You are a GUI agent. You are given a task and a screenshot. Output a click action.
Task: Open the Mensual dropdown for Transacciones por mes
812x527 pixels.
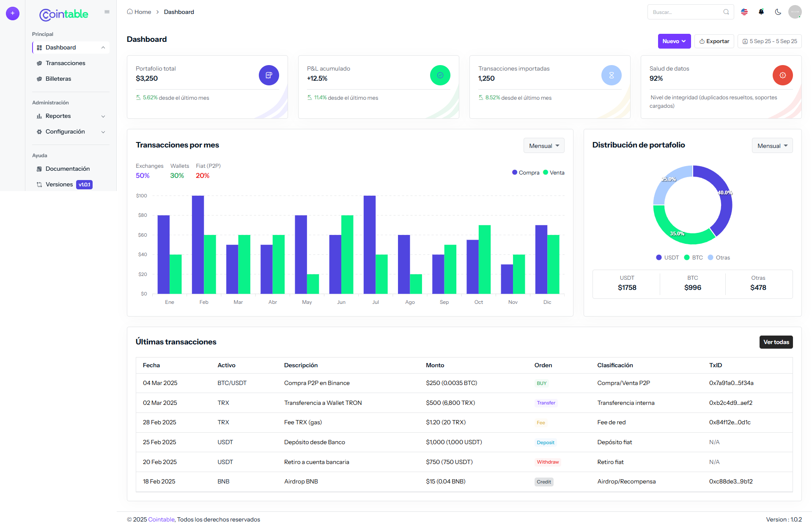(544, 146)
